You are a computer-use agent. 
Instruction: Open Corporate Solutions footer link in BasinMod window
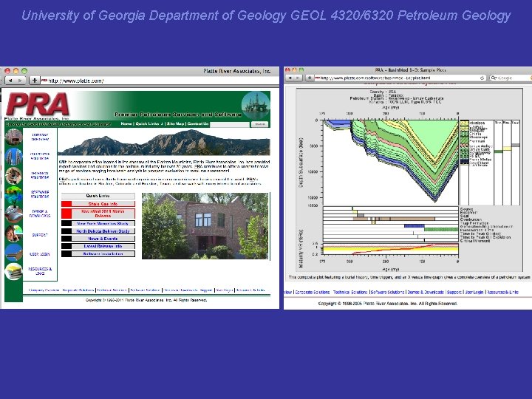pos(312,292)
